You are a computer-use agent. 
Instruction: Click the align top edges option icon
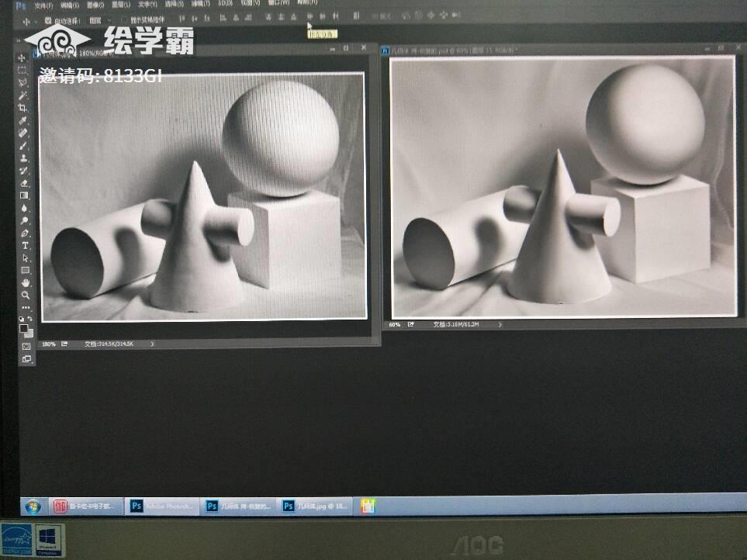point(182,19)
